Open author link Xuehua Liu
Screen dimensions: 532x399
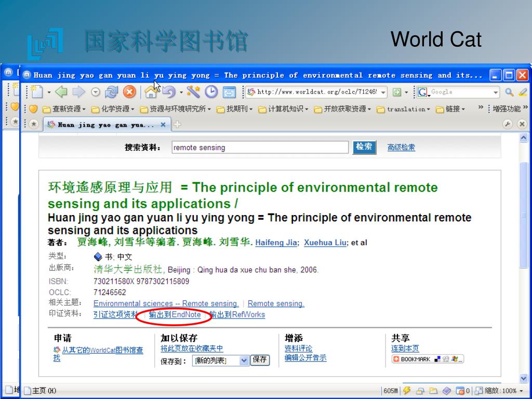coord(325,243)
